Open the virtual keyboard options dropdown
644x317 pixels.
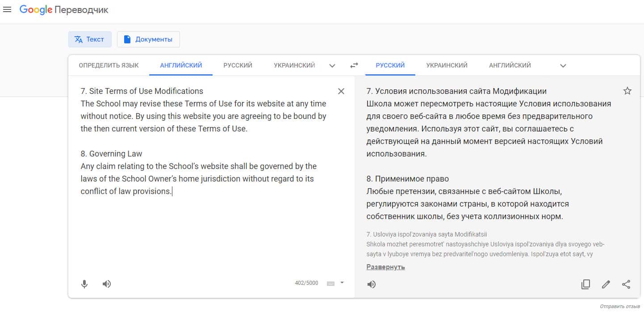342,283
